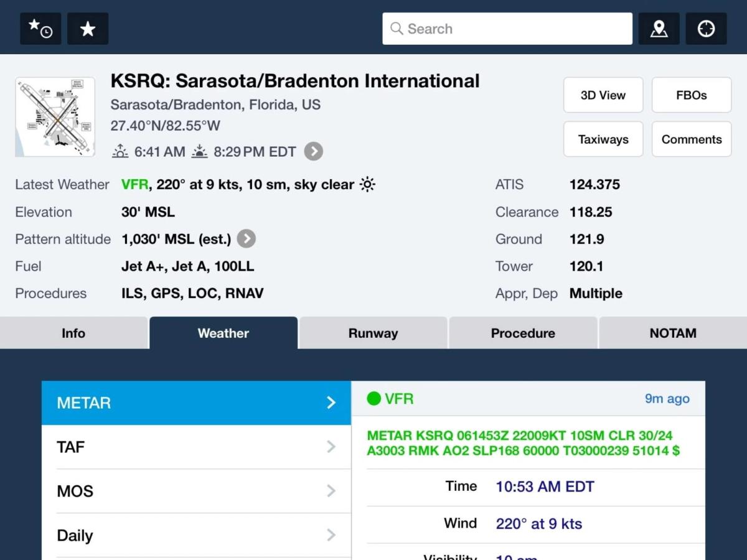Tap the crosshair locate icon

tap(706, 29)
